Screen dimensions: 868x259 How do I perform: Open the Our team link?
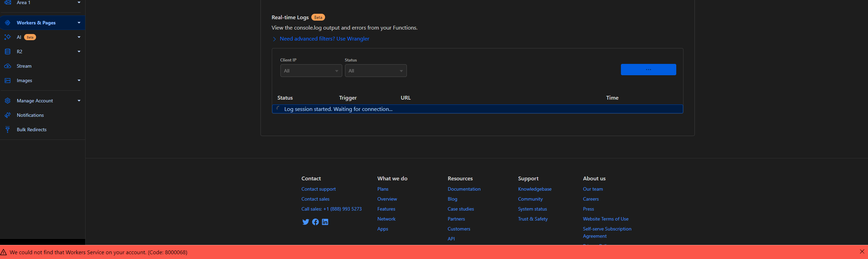593,189
